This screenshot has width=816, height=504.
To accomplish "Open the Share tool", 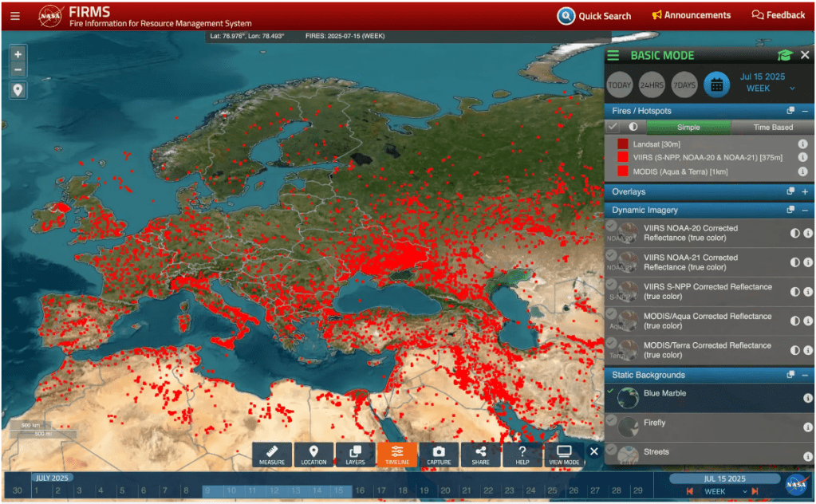I will (480, 455).
